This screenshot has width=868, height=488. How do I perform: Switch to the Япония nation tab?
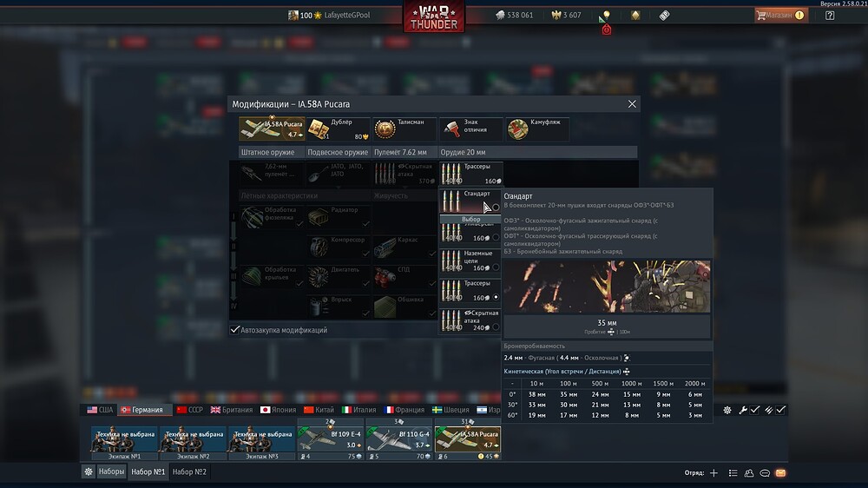(x=279, y=410)
